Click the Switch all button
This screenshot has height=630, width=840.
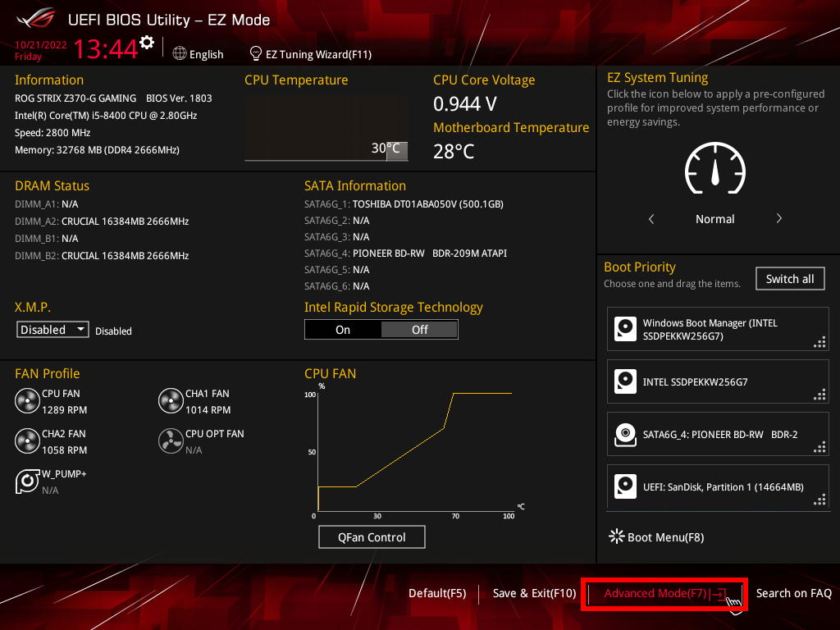click(790, 279)
